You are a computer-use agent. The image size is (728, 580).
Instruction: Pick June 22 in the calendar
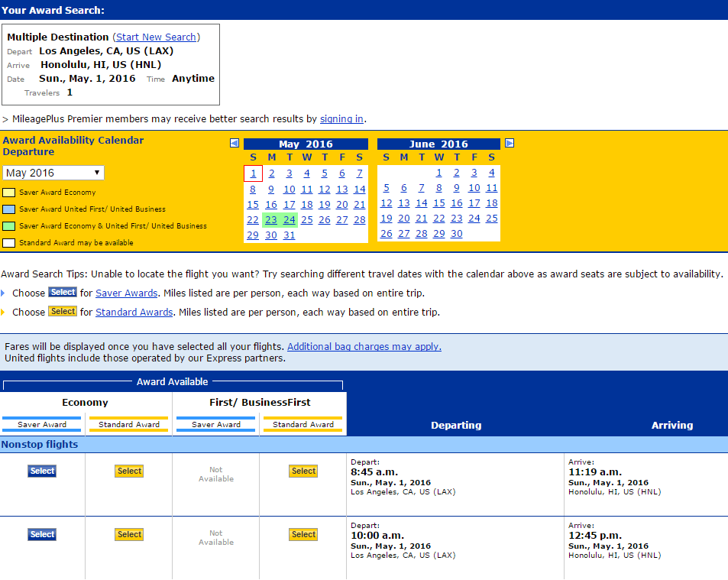click(438, 219)
